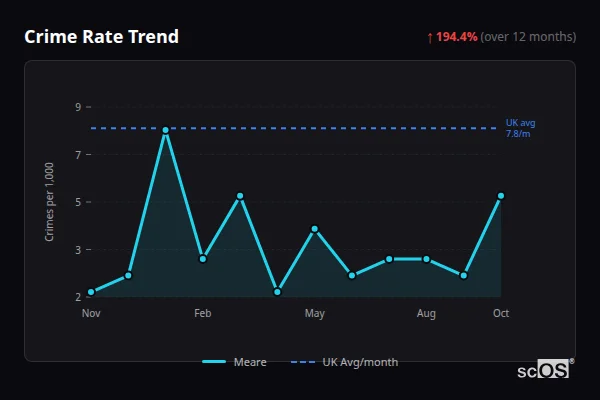The width and height of the screenshot is (600, 400).
Task: Click the April low data point near 2.2
Action: 277,292
